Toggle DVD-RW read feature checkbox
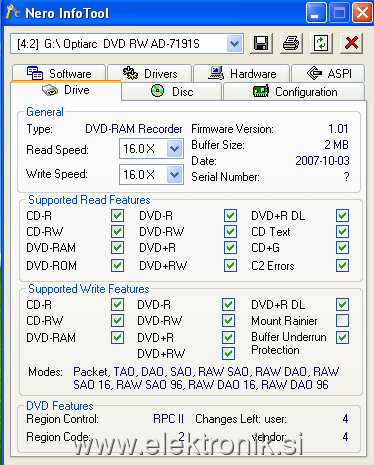Image resolution: width=374 pixels, height=465 pixels. (230, 232)
